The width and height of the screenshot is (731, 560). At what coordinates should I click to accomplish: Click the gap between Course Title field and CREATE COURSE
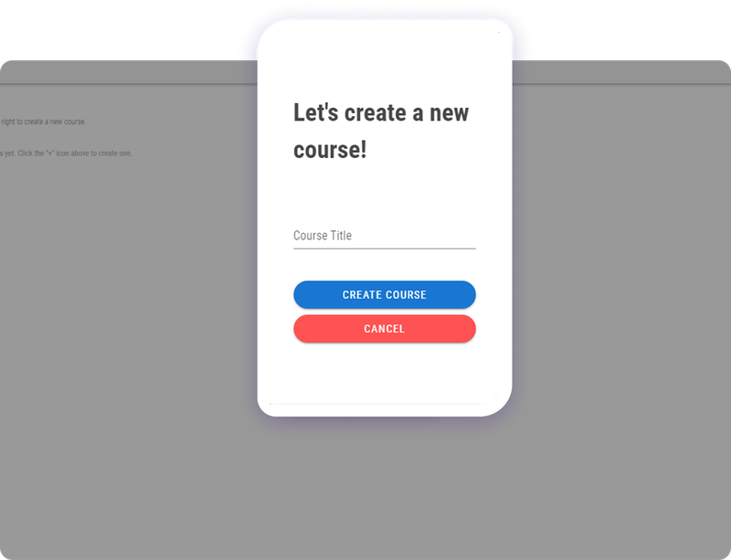click(x=384, y=265)
